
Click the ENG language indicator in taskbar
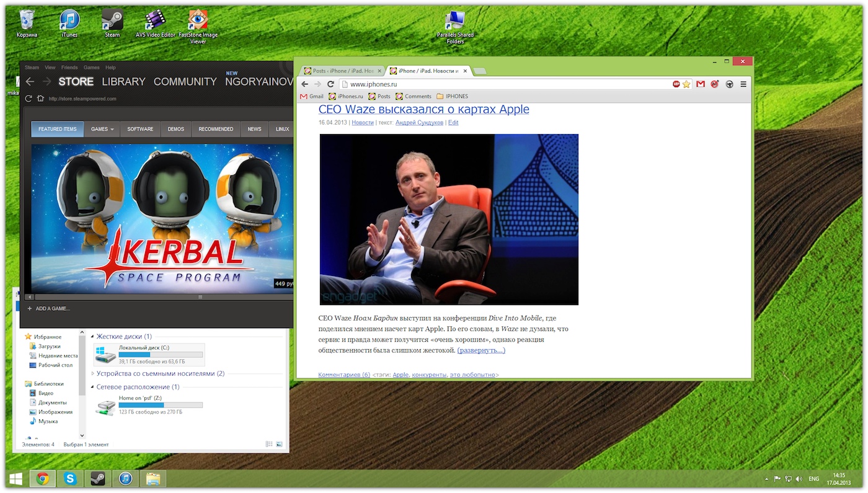point(814,479)
